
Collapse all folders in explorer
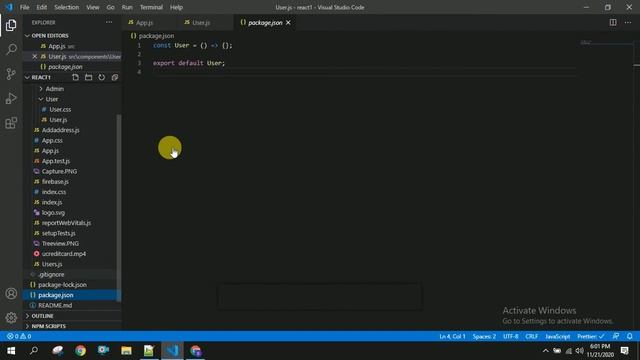[x=115, y=77]
